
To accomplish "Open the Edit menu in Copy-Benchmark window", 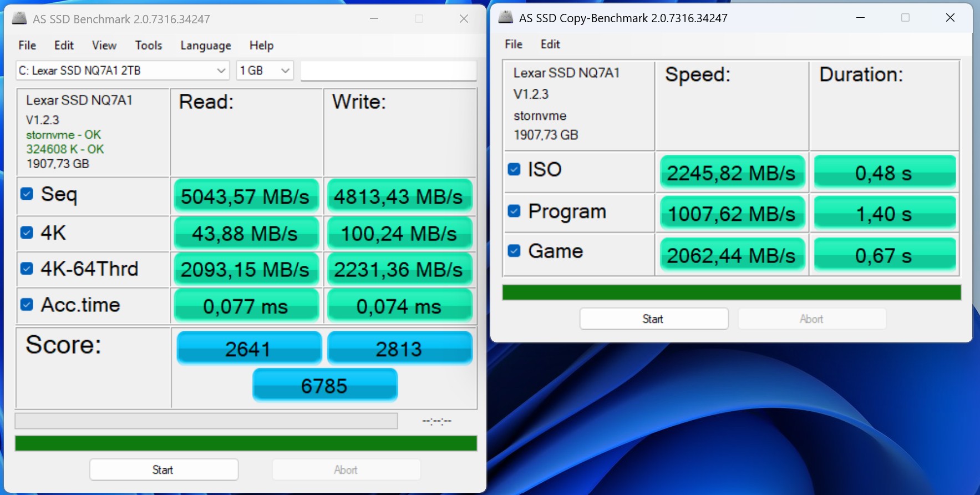I will pos(550,44).
